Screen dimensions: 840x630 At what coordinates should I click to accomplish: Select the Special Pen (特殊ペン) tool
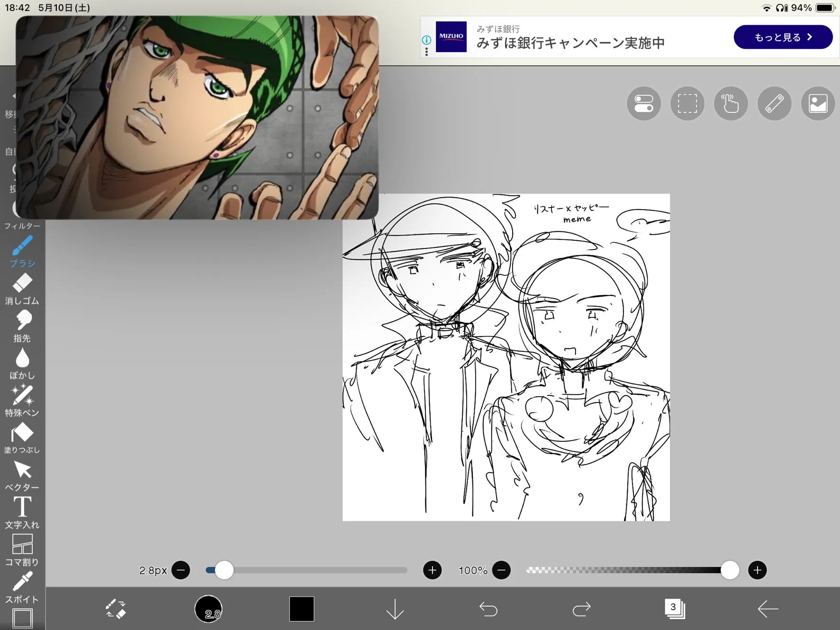tap(22, 401)
